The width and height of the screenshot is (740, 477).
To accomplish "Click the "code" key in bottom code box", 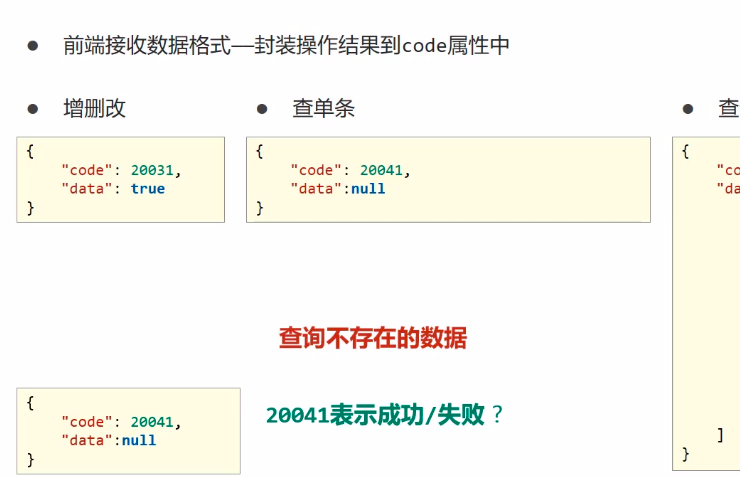I will click(x=87, y=421).
